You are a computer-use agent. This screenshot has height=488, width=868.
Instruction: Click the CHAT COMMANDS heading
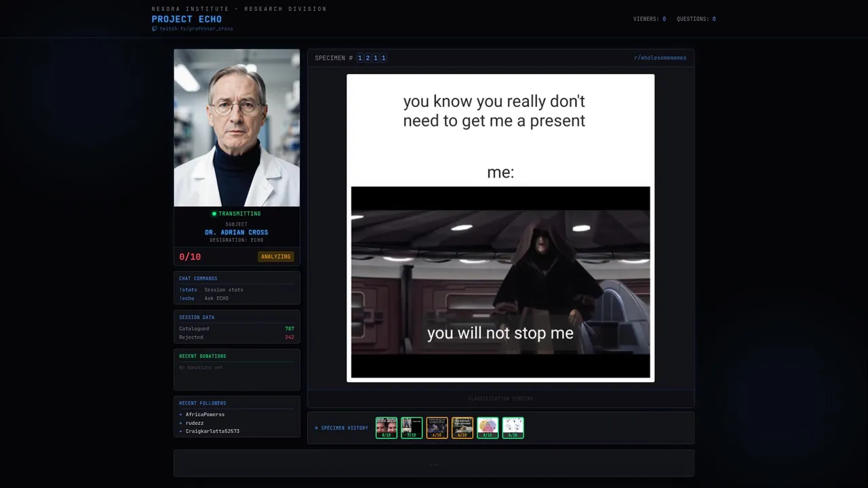(x=198, y=279)
